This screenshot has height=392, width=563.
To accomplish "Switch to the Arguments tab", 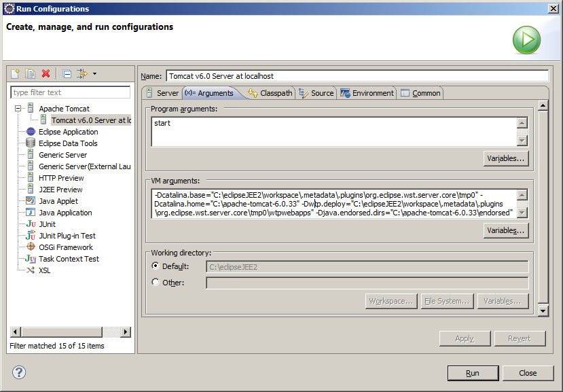I will point(211,93).
